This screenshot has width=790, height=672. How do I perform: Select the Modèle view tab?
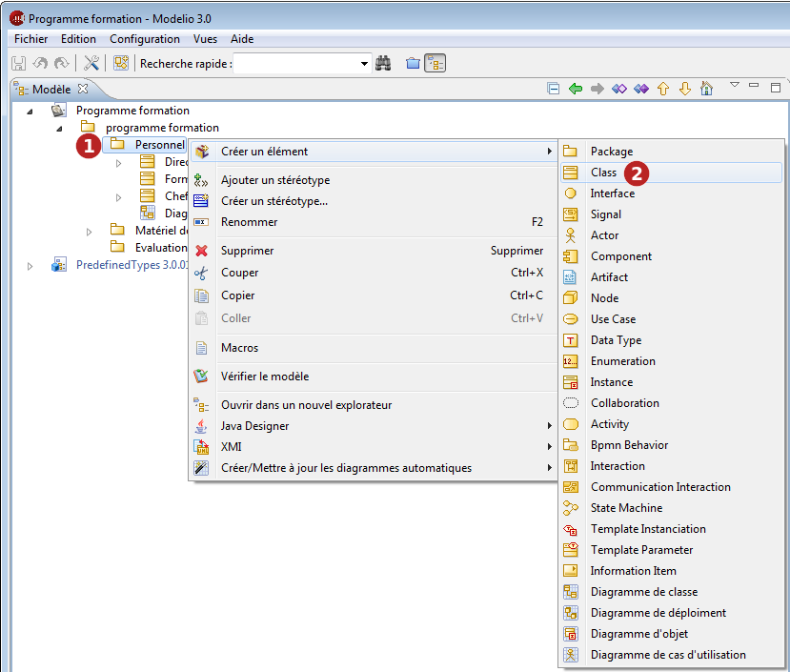coord(51,90)
